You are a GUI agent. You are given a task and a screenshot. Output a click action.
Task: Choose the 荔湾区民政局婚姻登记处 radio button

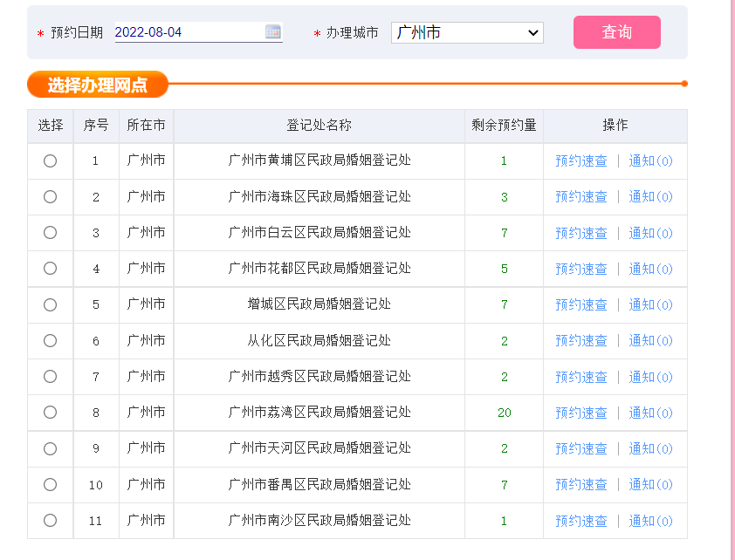(x=50, y=412)
